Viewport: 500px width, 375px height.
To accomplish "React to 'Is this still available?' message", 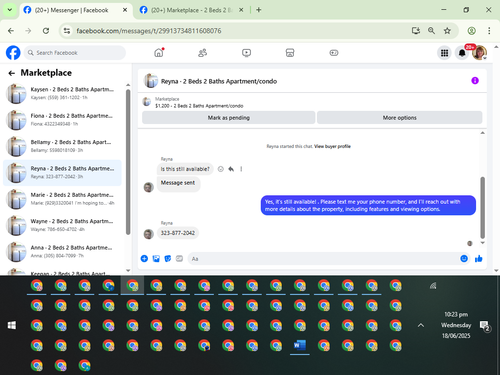I will click(221, 169).
